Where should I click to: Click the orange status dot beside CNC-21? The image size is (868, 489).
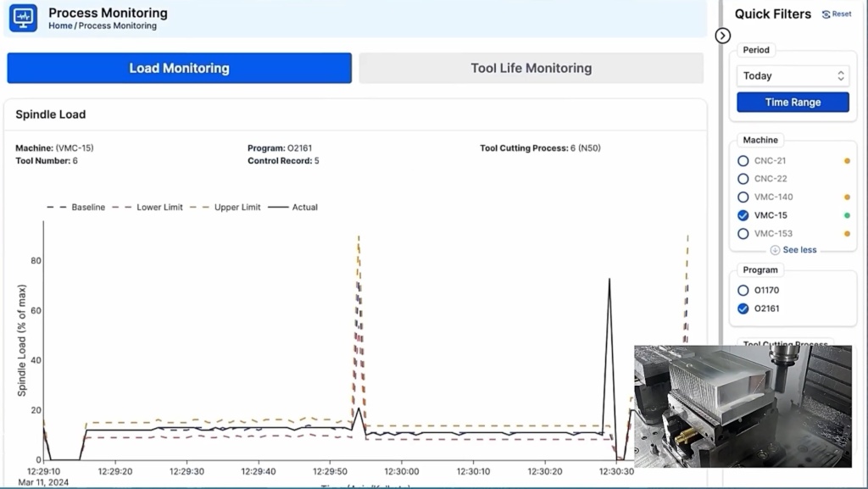pyautogui.click(x=847, y=161)
